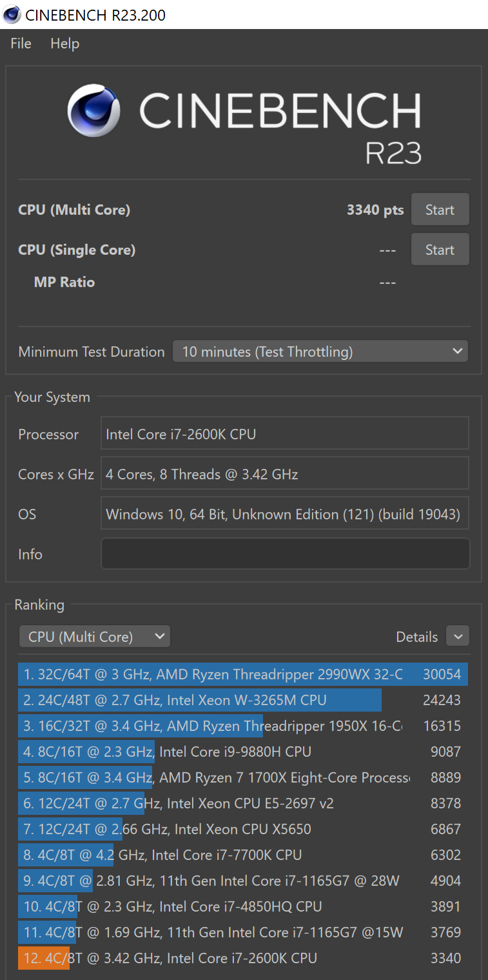
Task: Click the MP Ratio label
Action: (x=64, y=282)
